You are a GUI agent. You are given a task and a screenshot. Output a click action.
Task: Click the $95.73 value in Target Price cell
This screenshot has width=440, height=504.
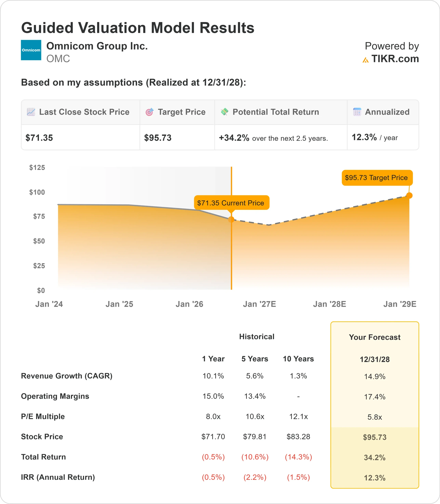[x=158, y=138]
